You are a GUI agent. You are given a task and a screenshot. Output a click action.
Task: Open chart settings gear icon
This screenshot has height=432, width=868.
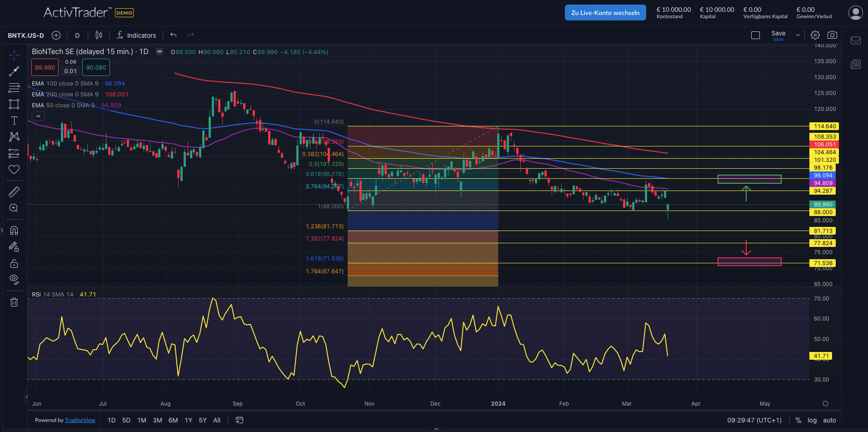815,35
